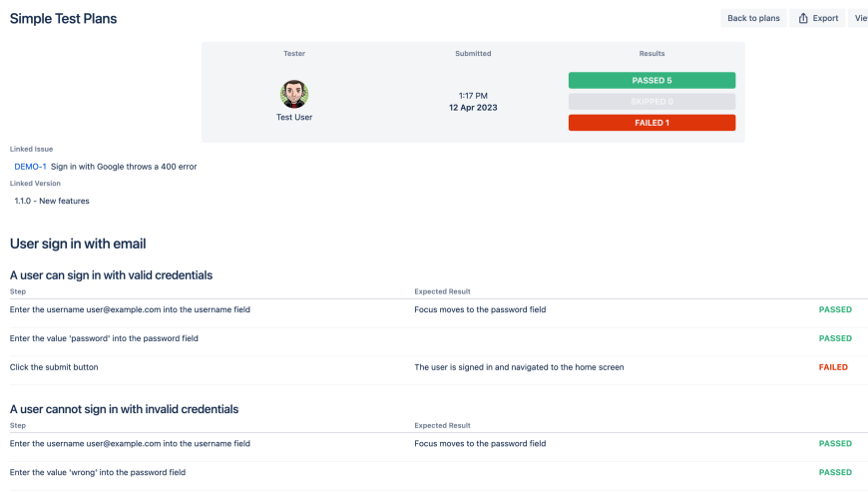Click the Simple Test Plans title
Screen dimensions: 868x493
(63, 19)
